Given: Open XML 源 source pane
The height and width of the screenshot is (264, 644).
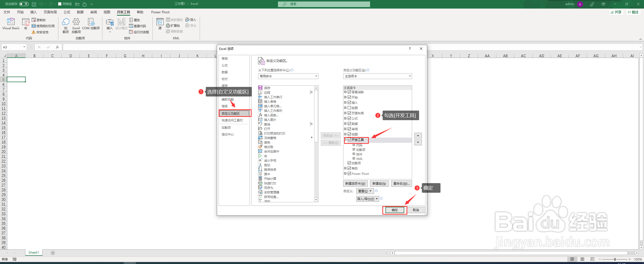Looking at the screenshot, I should click(160, 24).
